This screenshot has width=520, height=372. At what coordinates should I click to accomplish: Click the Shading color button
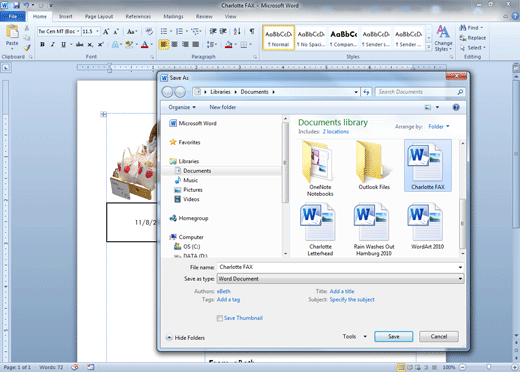click(229, 44)
